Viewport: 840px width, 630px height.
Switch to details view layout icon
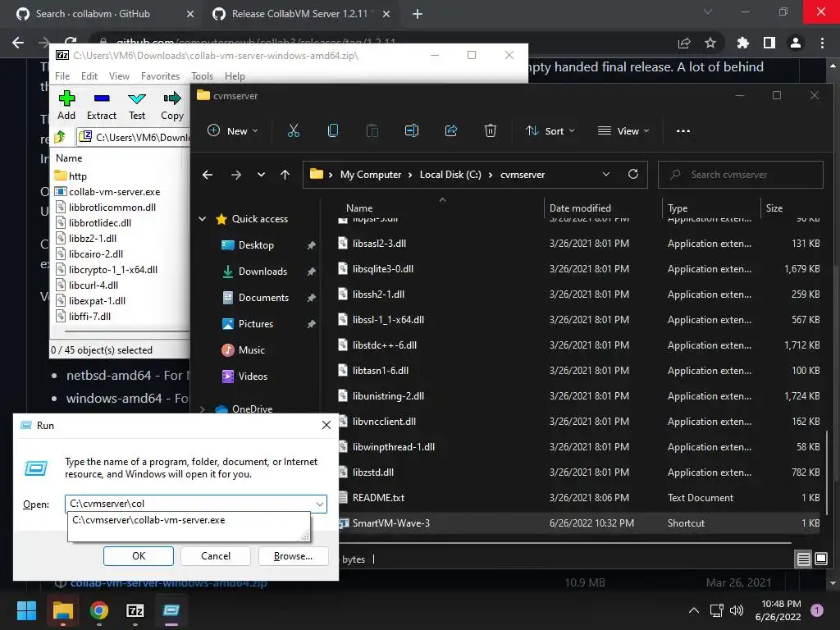coord(804,559)
